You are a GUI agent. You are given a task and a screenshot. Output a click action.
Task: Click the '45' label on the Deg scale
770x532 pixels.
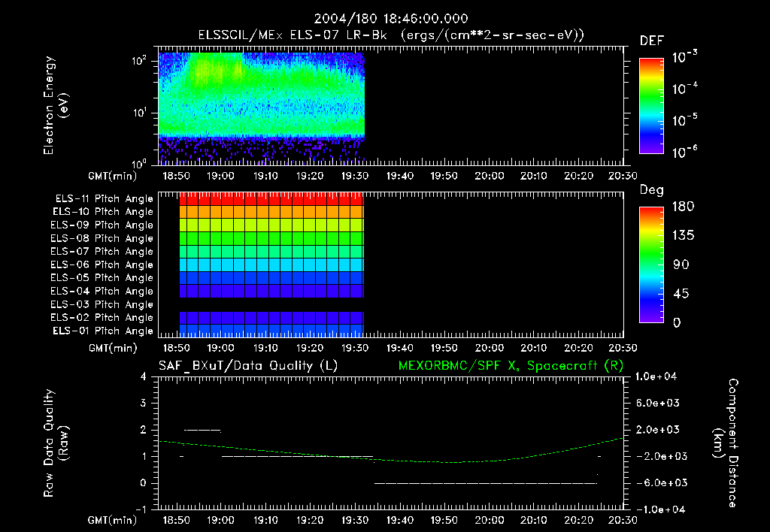681,294
